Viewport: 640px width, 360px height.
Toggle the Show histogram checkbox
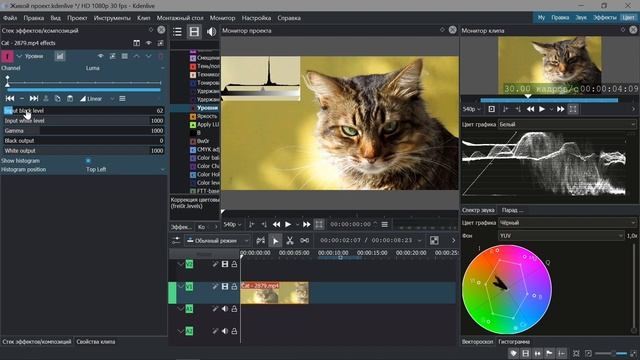pyautogui.click(x=88, y=161)
